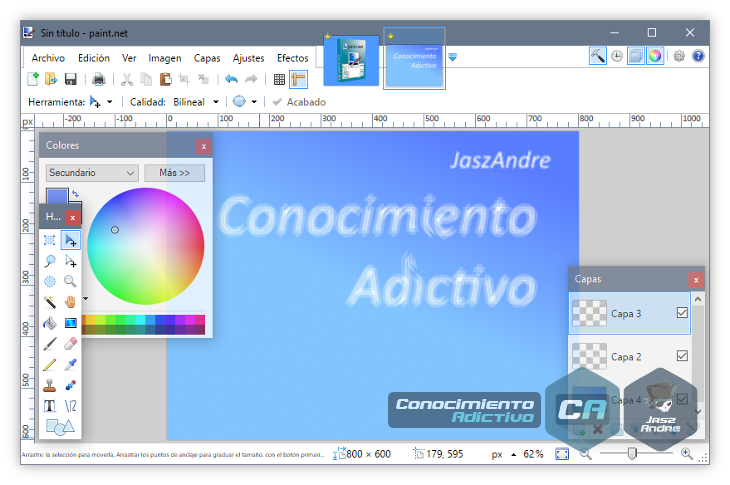Click the Más >> button in Colores

click(175, 173)
